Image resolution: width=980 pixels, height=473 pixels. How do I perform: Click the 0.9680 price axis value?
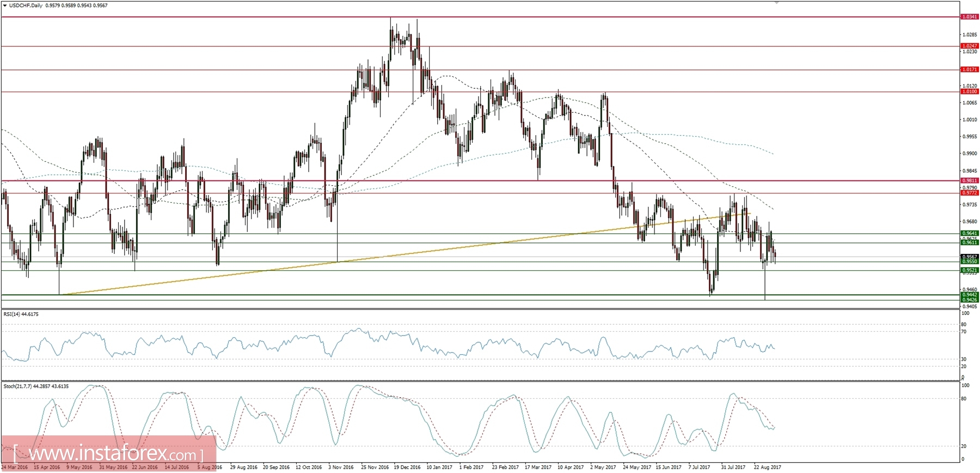[970, 222]
